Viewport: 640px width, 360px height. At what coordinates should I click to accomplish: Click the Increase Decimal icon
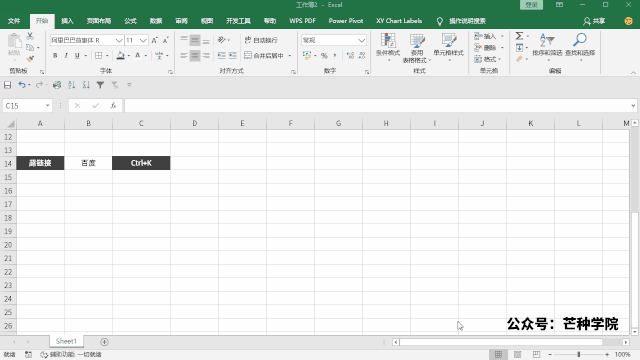(x=350, y=56)
